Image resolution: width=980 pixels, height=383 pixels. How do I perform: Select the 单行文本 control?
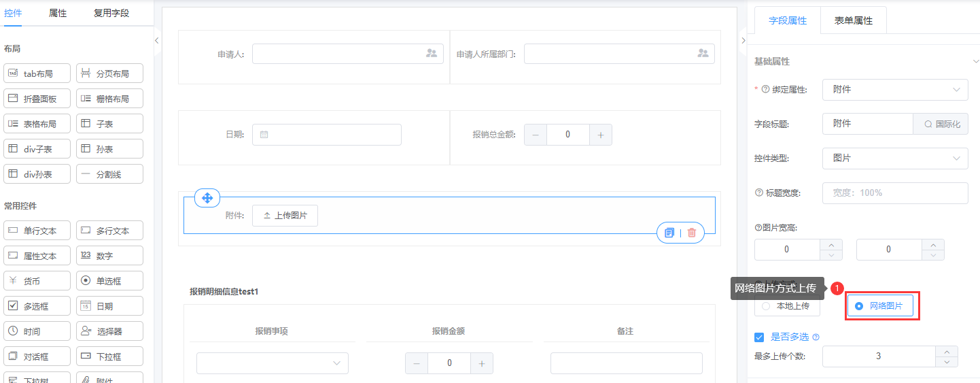[37, 231]
